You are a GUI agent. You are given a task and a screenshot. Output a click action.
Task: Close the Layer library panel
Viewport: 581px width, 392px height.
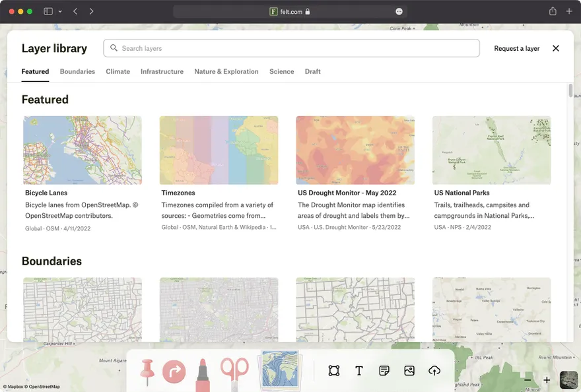tap(556, 48)
